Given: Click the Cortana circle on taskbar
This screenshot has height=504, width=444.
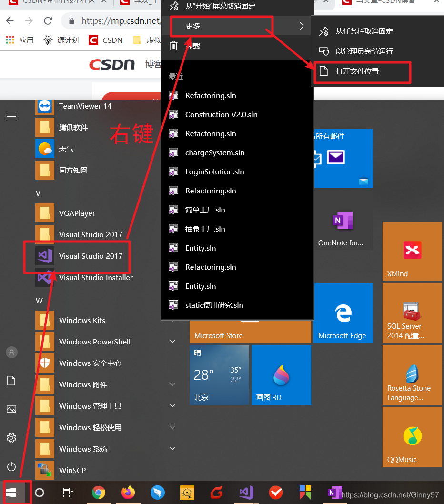Looking at the screenshot, I should 40,492.
